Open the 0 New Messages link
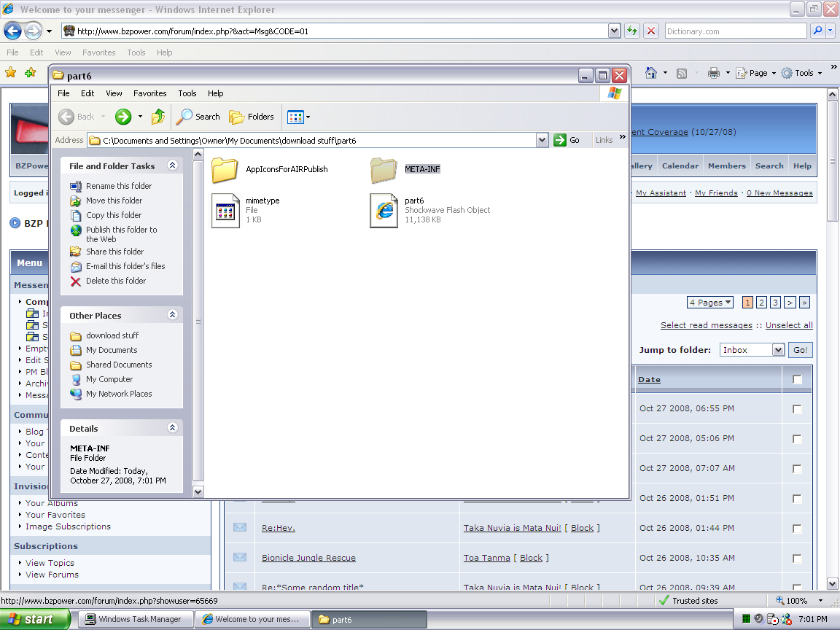 (x=779, y=192)
